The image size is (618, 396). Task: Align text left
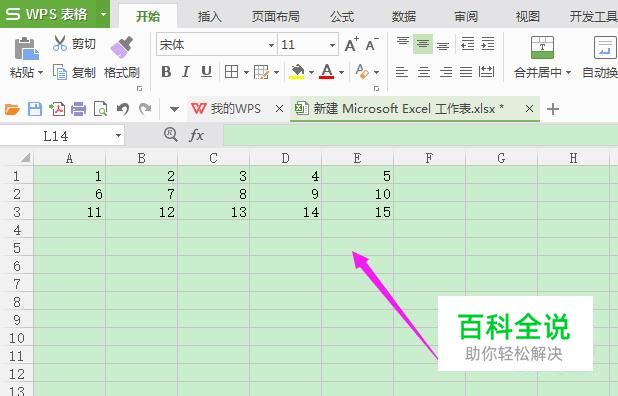click(402, 72)
